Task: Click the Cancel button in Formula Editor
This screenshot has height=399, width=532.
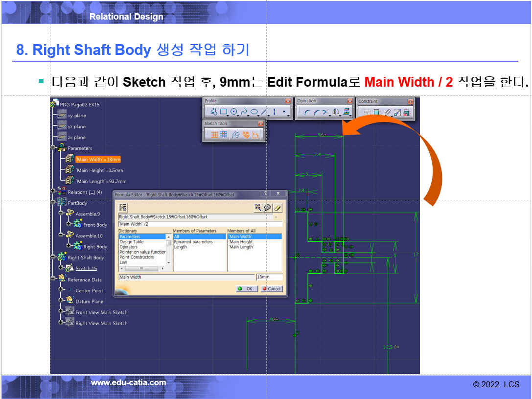Action: click(271, 289)
